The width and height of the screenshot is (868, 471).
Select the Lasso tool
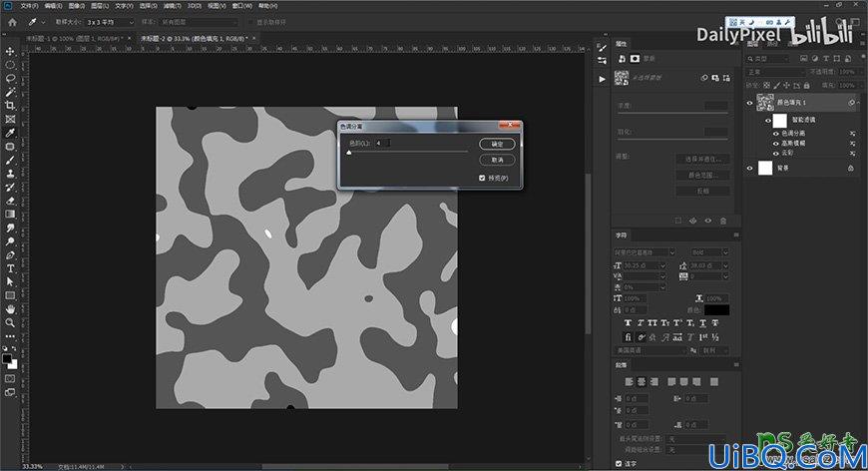coord(10,78)
